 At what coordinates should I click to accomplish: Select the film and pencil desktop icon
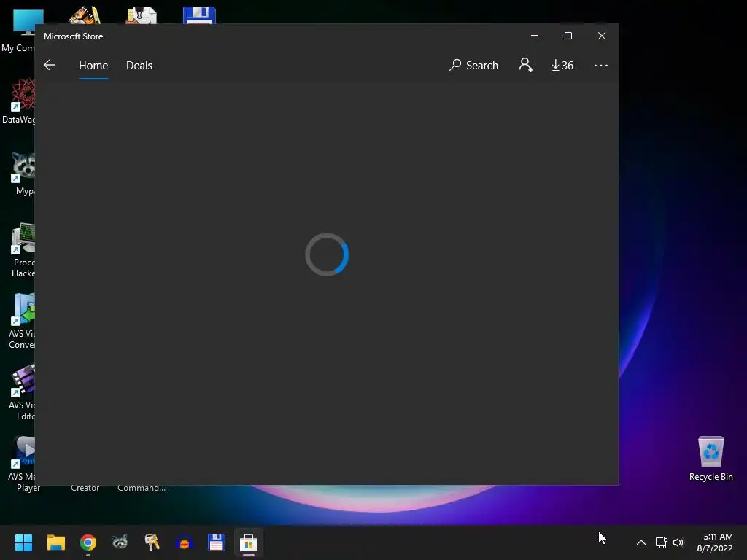85,15
